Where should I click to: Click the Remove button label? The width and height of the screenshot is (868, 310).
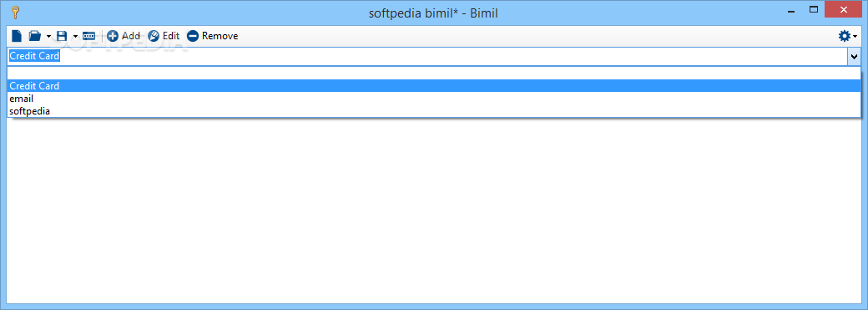pyautogui.click(x=220, y=36)
